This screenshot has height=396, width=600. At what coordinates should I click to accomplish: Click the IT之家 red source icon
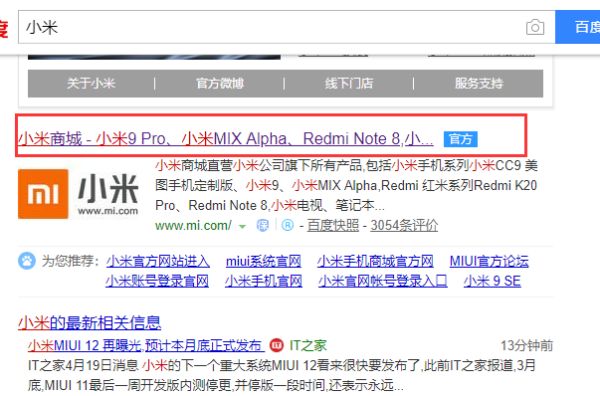(276, 345)
